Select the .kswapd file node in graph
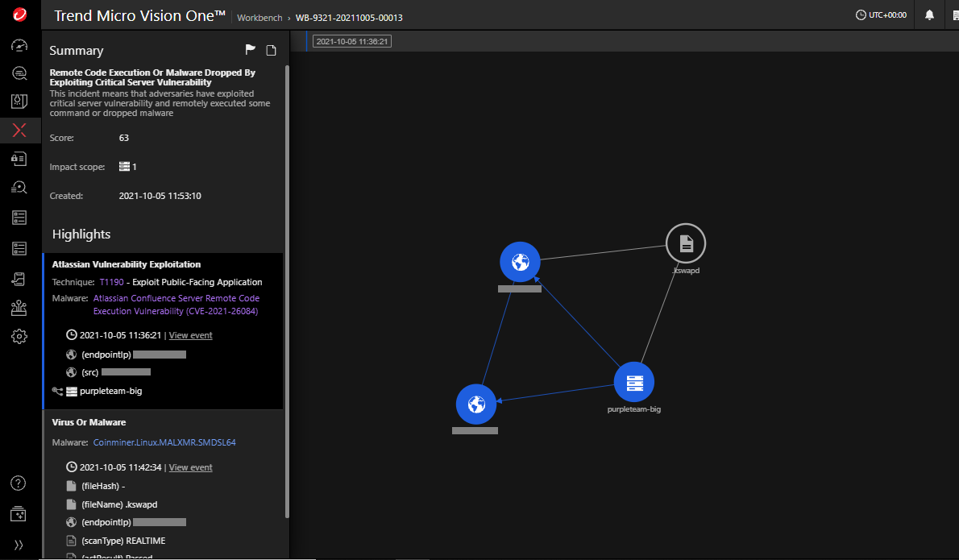 click(x=685, y=243)
